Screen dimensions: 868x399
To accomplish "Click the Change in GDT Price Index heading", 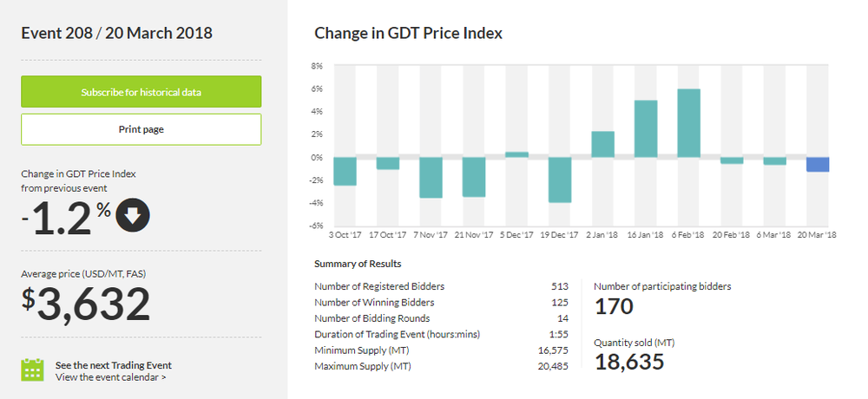I will click(x=408, y=33).
